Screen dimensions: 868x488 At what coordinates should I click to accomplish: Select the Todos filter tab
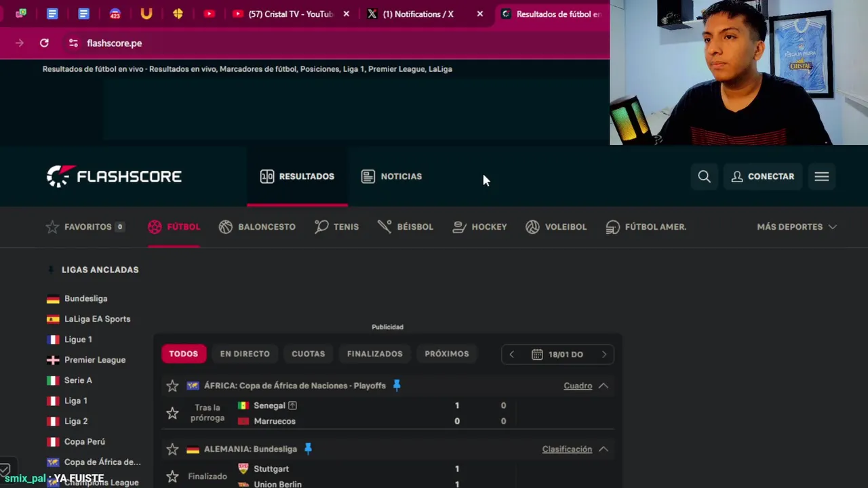(x=184, y=354)
